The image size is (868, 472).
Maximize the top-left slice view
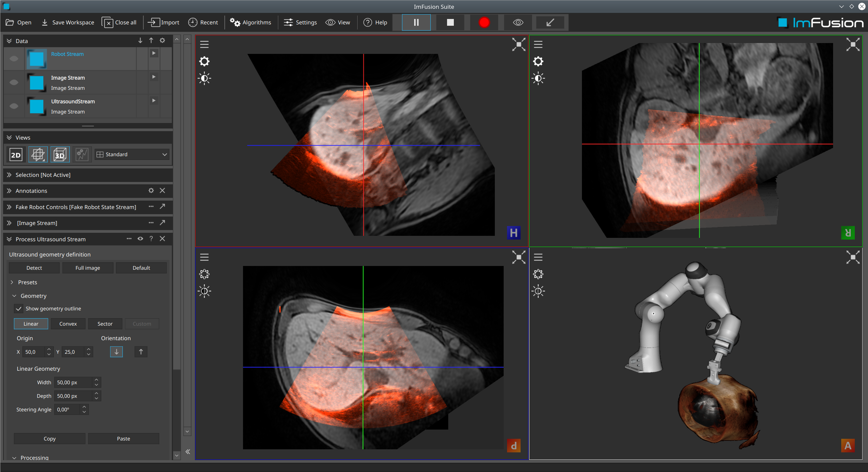click(x=519, y=44)
